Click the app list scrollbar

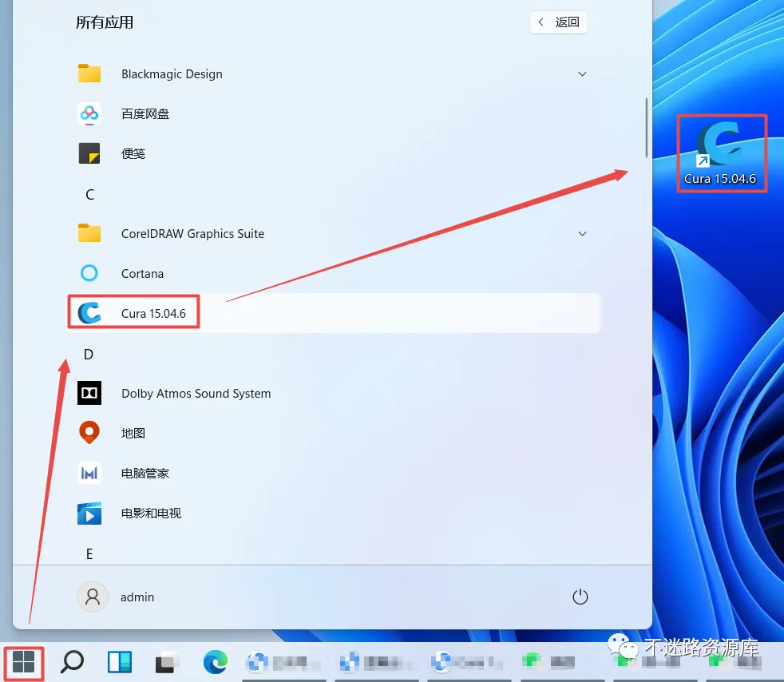point(647,128)
